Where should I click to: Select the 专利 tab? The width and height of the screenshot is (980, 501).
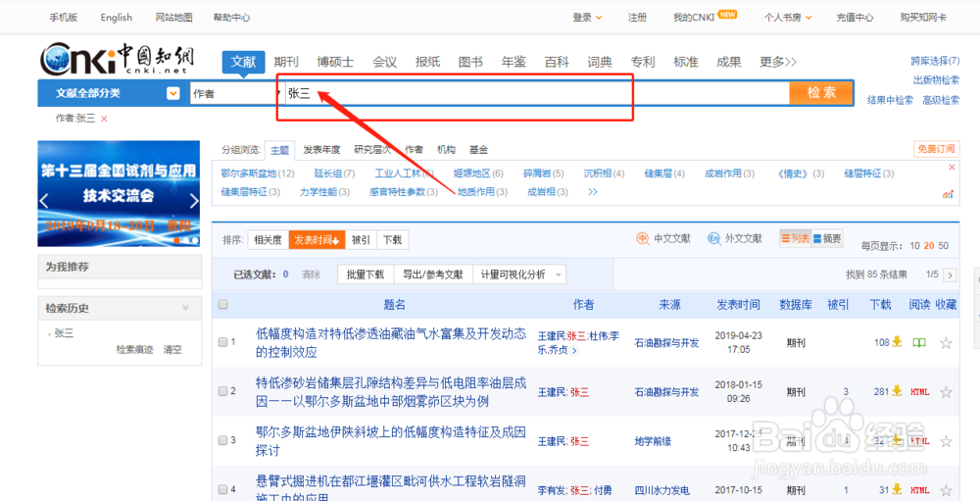coord(643,62)
